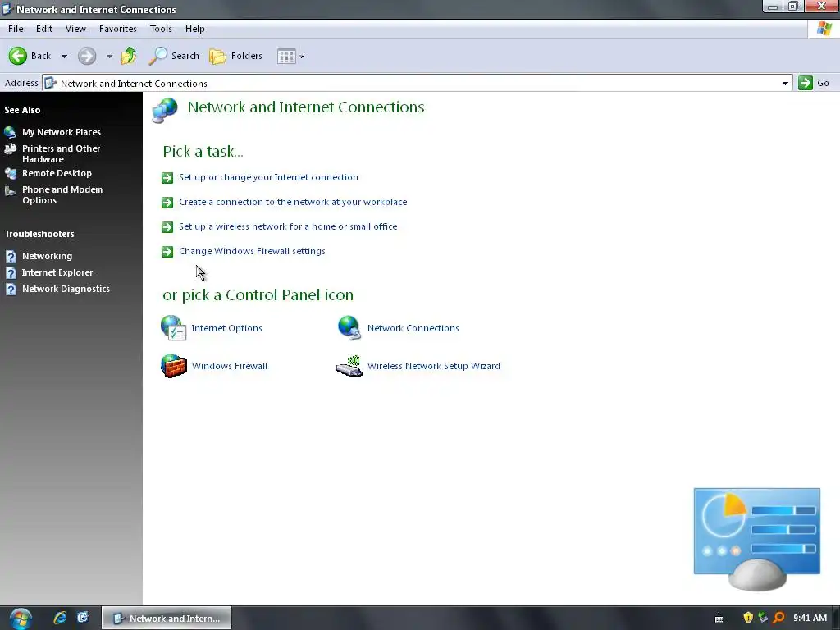Screen dimensions: 840x630
Task: Click the Internet Explorer troubleshooter help icon
Action: pos(11,272)
